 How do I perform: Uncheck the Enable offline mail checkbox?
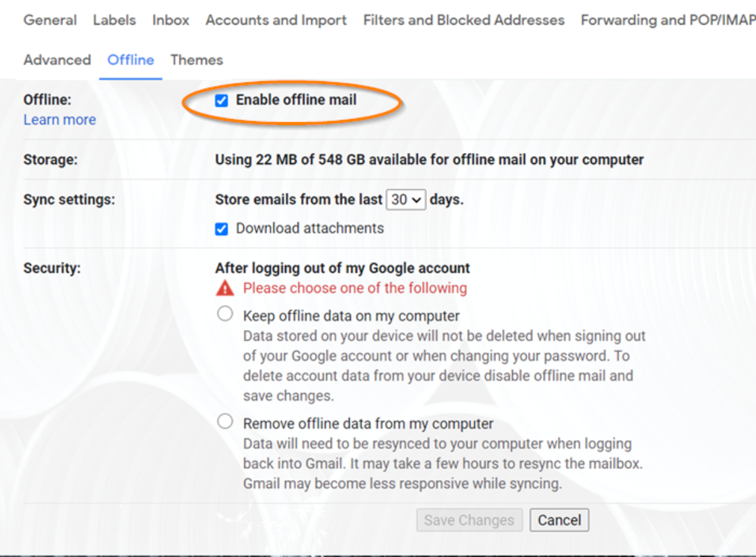pos(221,100)
